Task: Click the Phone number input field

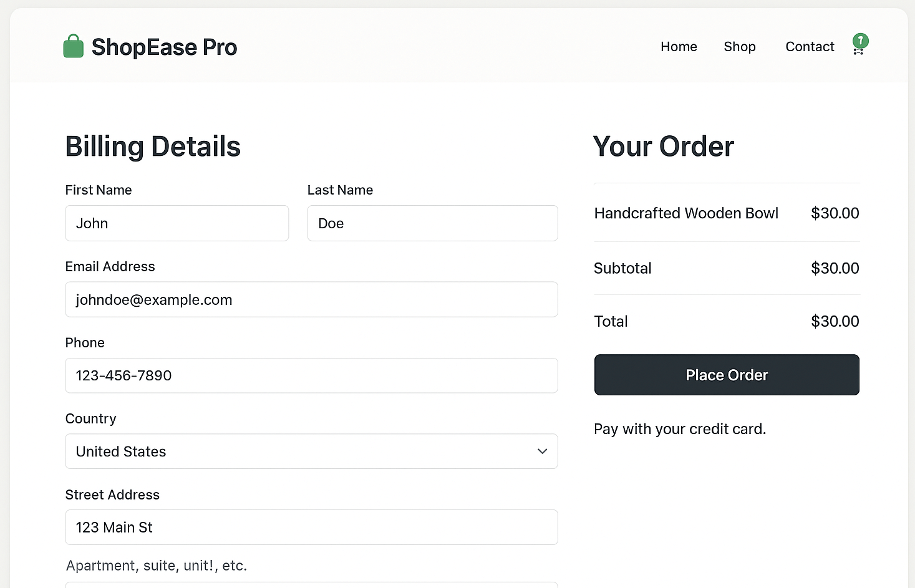Action: 311,375
